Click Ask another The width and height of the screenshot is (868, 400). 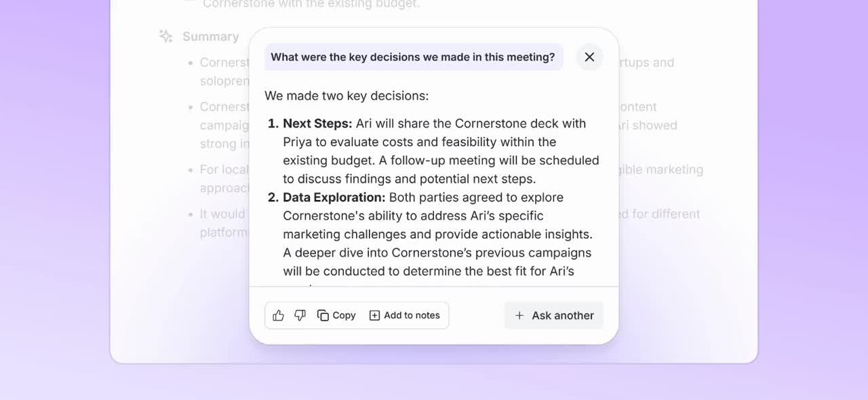[x=554, y=315]
